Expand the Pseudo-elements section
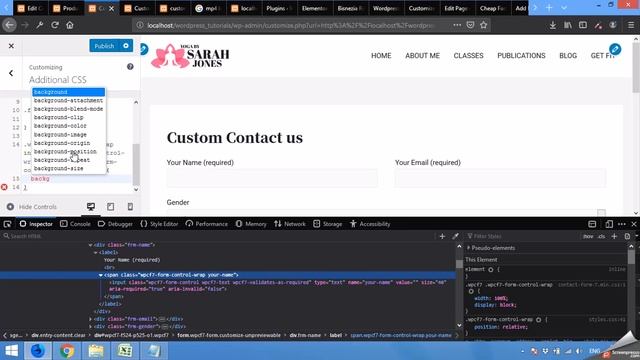 (x=469, y=248)
